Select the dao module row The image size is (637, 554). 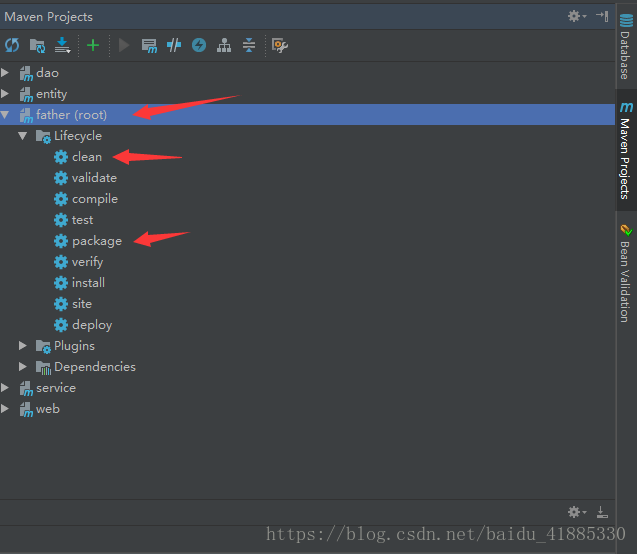pyautogui.click(x=307, y=73)
